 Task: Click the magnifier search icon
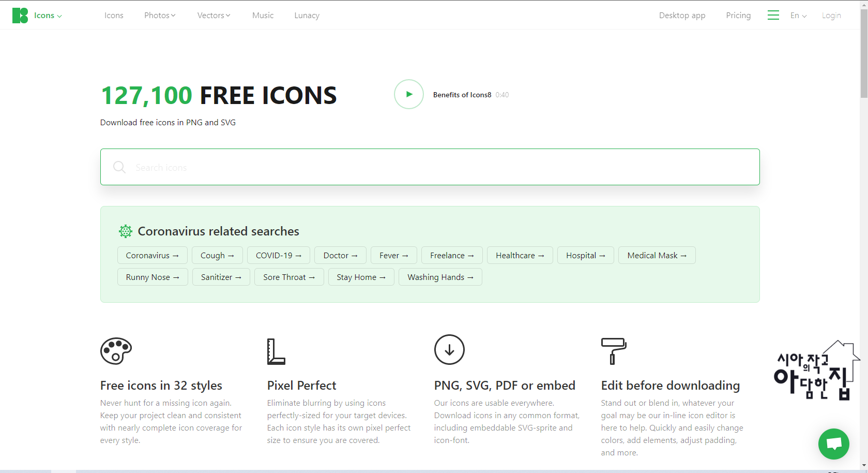pos(119,167)
